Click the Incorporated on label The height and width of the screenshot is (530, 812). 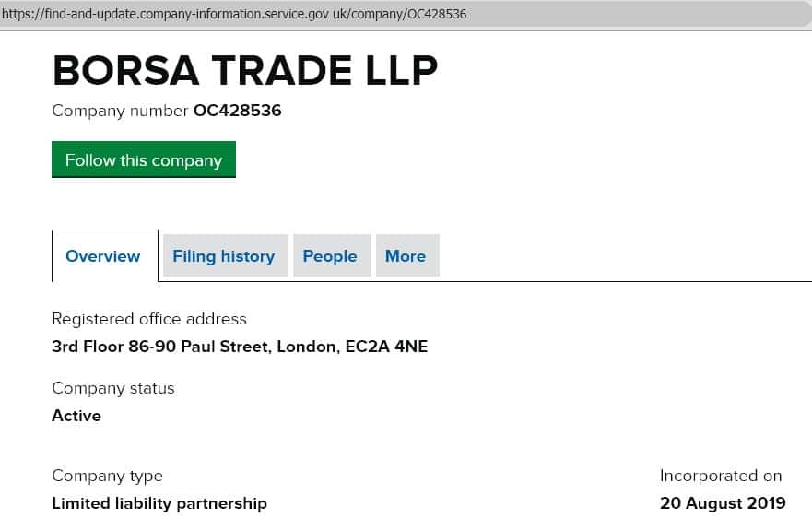click(721, 477)
